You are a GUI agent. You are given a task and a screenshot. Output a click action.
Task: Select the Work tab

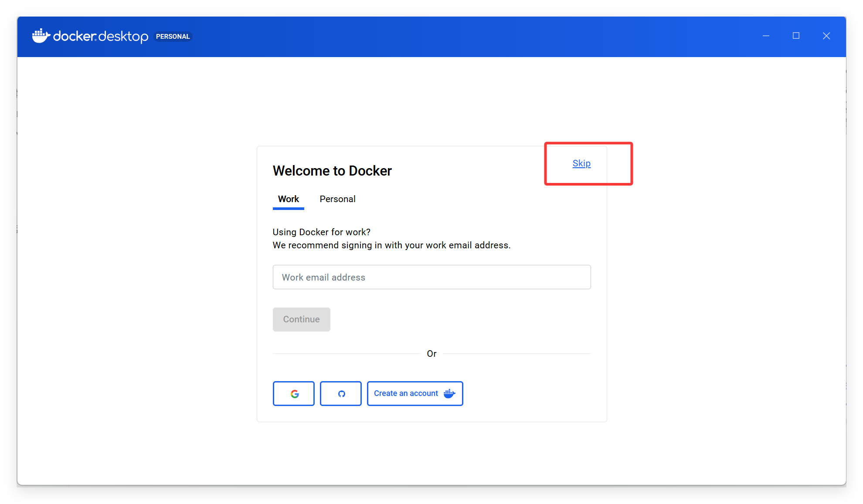(x=288, y=199)
